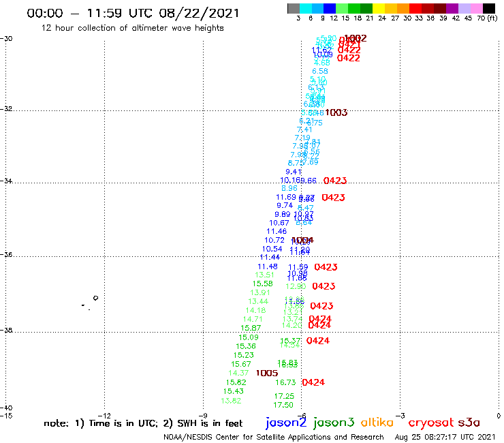The height and width of the screenshot is (443, 504).
Task: Click the wave height value 13.82
Action: click(231, 401)
